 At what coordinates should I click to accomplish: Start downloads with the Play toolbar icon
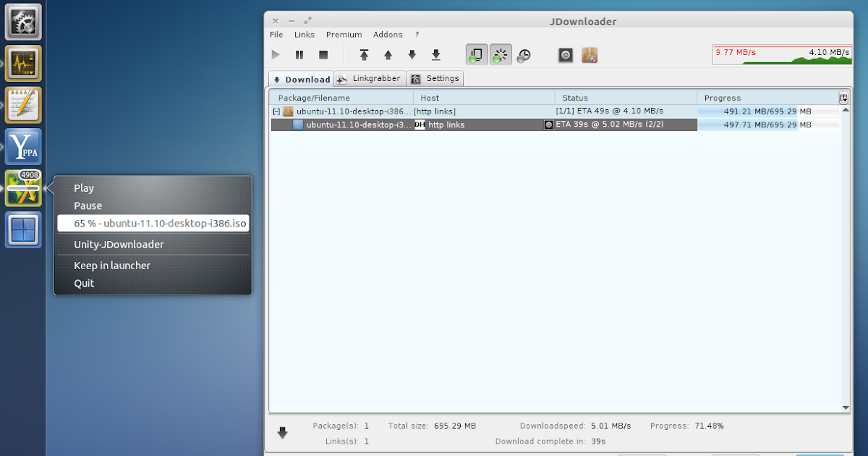tap(276, 54)
